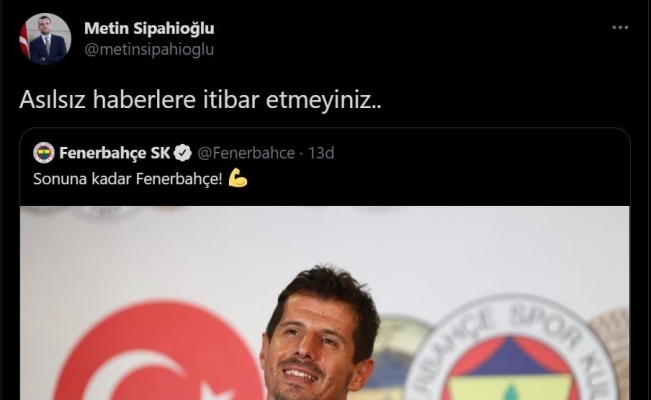Click the blurred medallion at the photo's top-left

106,214
